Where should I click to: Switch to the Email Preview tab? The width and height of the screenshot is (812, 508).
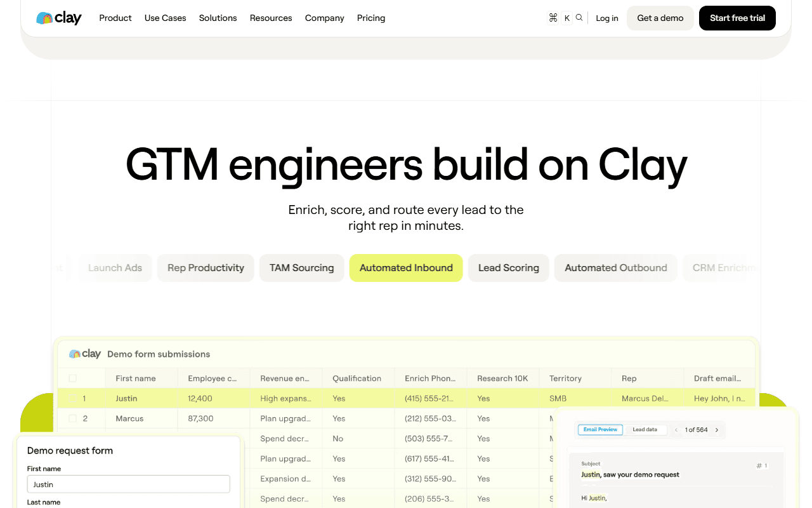pos(601,430)
